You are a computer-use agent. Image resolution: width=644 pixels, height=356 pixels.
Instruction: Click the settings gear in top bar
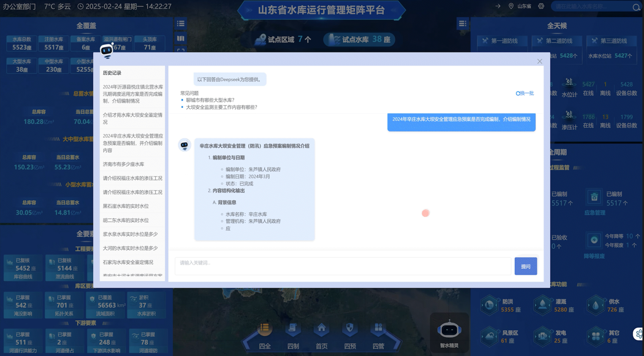pos(541,6)
